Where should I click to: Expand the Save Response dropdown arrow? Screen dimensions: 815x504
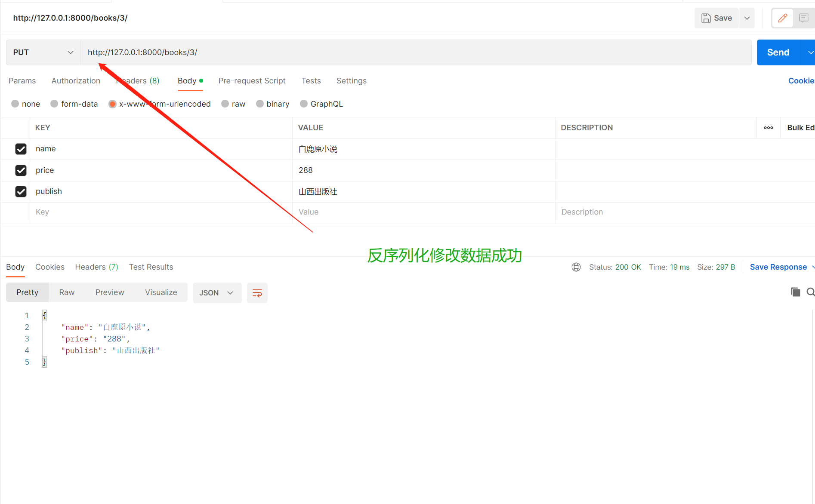click(813, 267)
